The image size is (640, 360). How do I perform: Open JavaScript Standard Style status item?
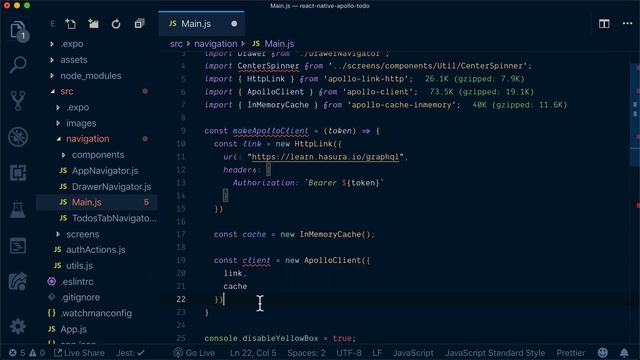(495, 353)
